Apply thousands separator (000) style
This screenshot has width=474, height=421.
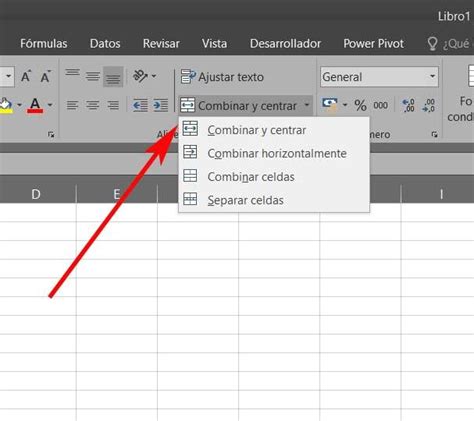tap(380, 105)
